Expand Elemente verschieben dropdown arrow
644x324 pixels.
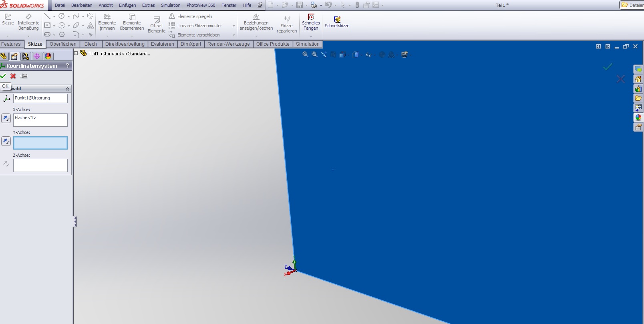tap(233, 35)
